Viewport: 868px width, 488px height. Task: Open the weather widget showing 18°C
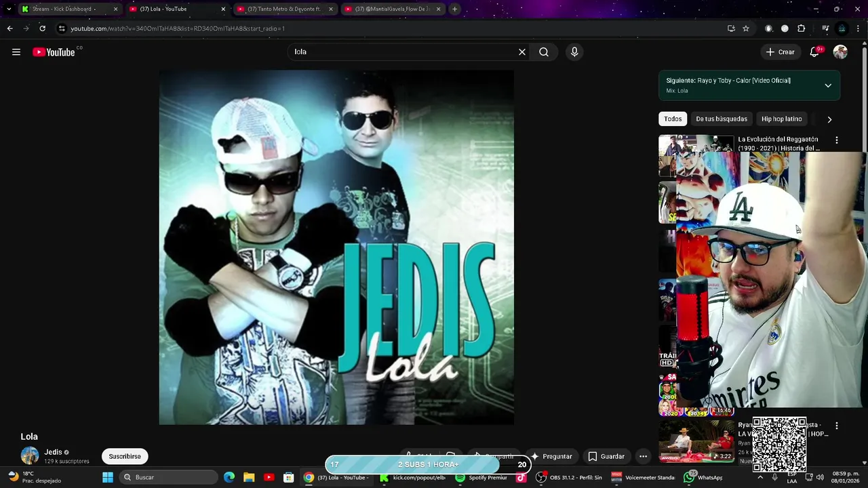(x=34, y=477)
